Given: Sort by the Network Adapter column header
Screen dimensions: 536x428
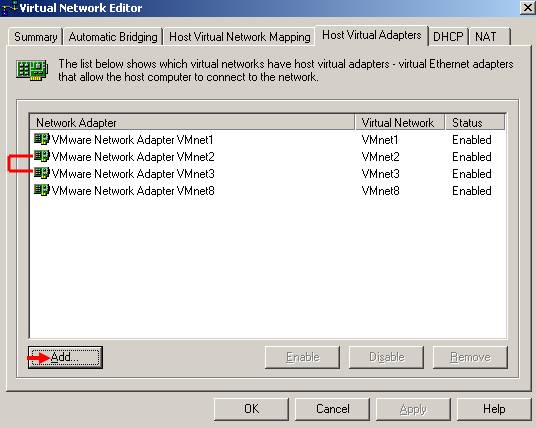Looking at the screenshot, I should point(192,122).
